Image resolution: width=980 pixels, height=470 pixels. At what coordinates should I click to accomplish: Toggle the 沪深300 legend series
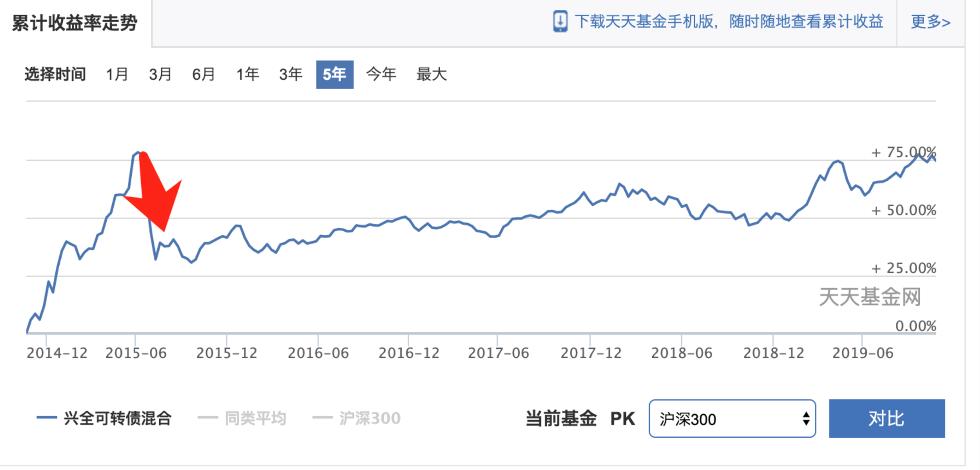pyautogui.click(x=357, y=418)
